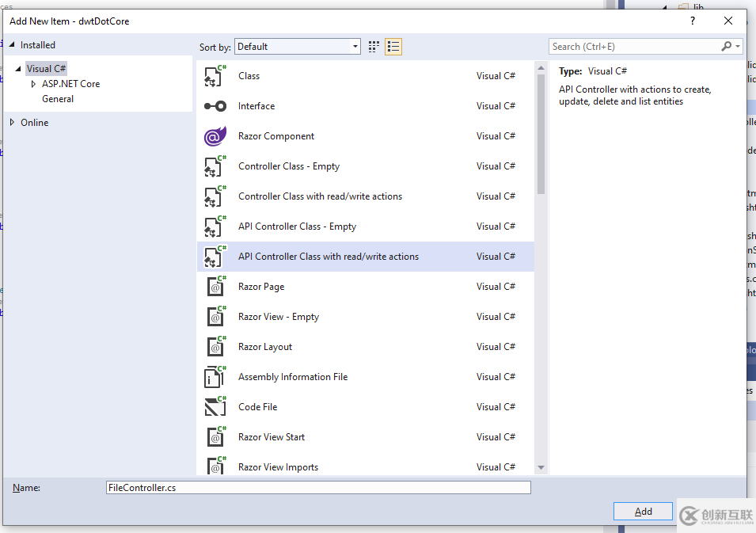
Task: Select the "Razor View Imports" template name
Action: 278,467
